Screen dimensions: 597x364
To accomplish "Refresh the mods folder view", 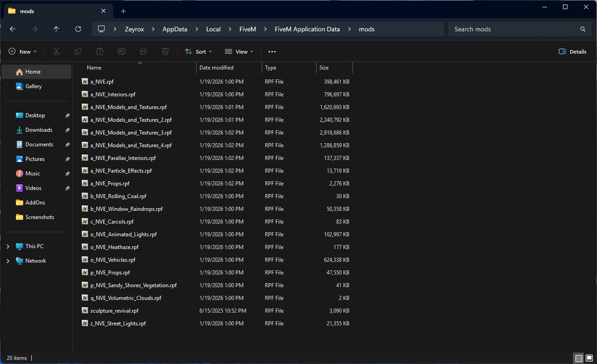I will click(78, 29).
